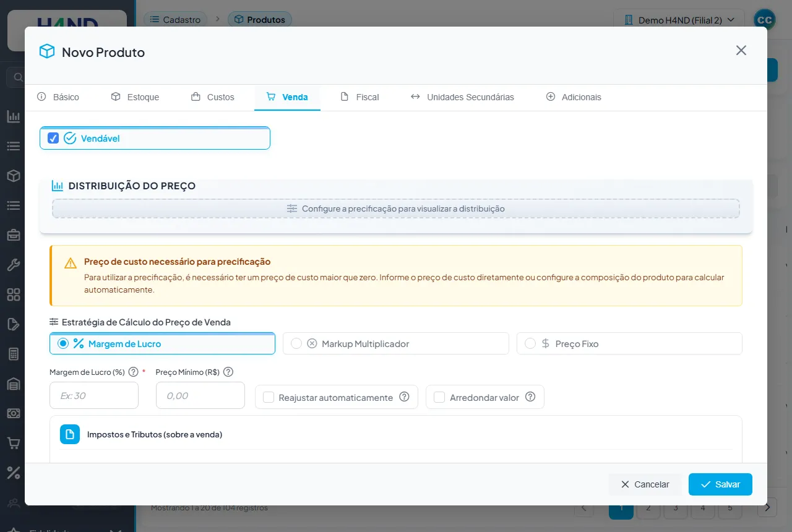Click the Salvar button
Screen dimensions: 792x532
tap(720, 484)
